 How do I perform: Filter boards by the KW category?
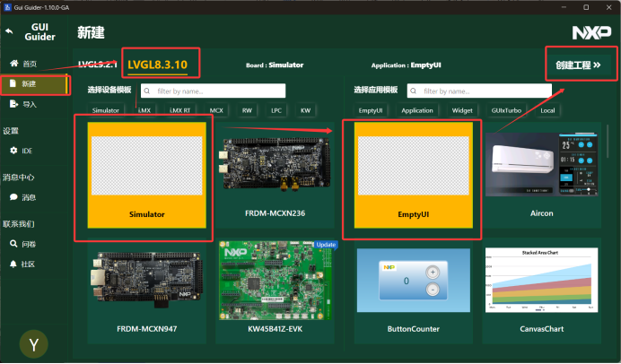tap(305, 110)
